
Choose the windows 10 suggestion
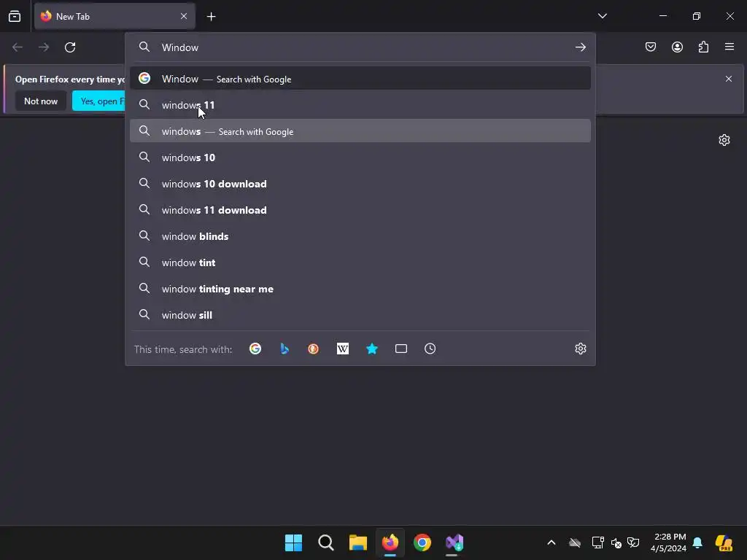click(x=360, y=157)
